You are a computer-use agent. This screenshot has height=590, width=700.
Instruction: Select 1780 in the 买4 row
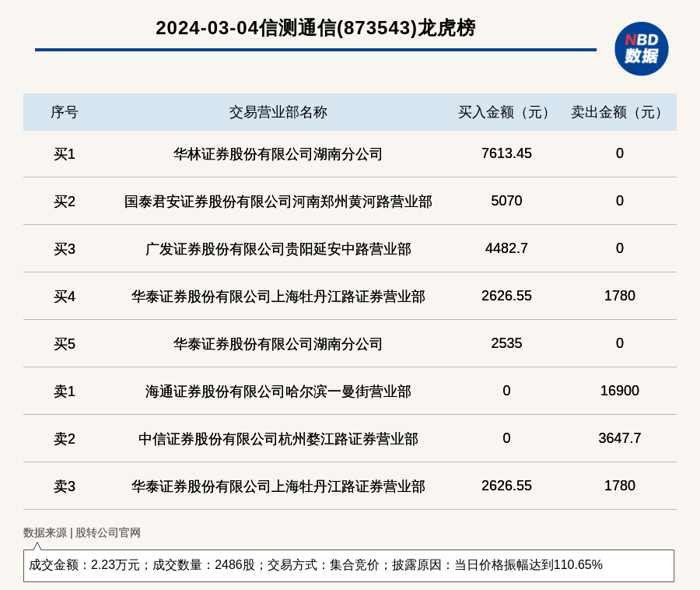[x=619, y=296]
